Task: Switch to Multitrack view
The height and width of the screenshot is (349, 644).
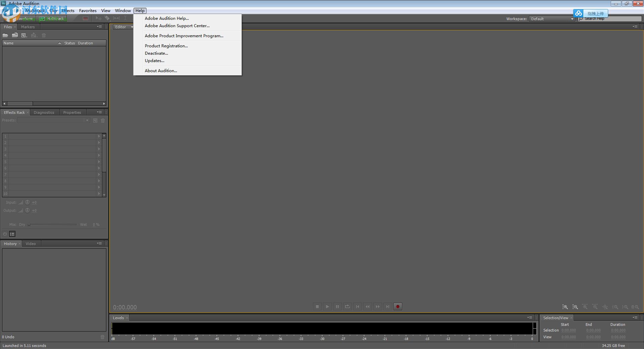Action: [52, 18]
